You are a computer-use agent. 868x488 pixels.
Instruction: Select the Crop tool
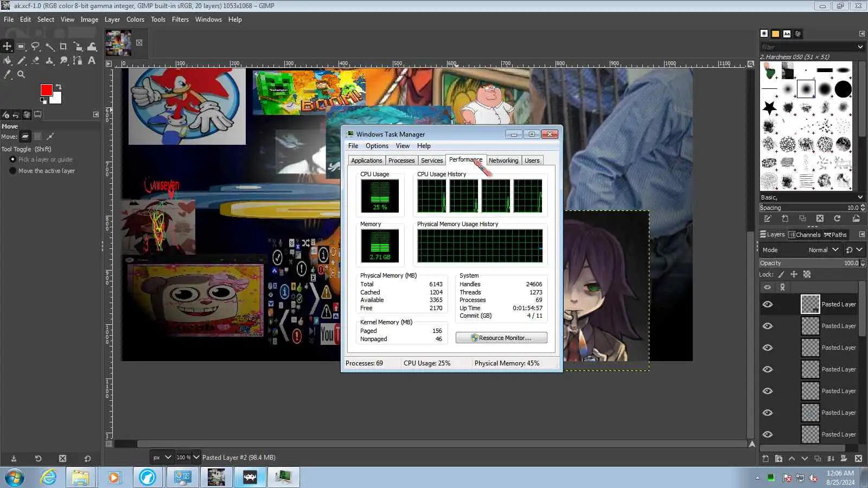tap(63, 47)
